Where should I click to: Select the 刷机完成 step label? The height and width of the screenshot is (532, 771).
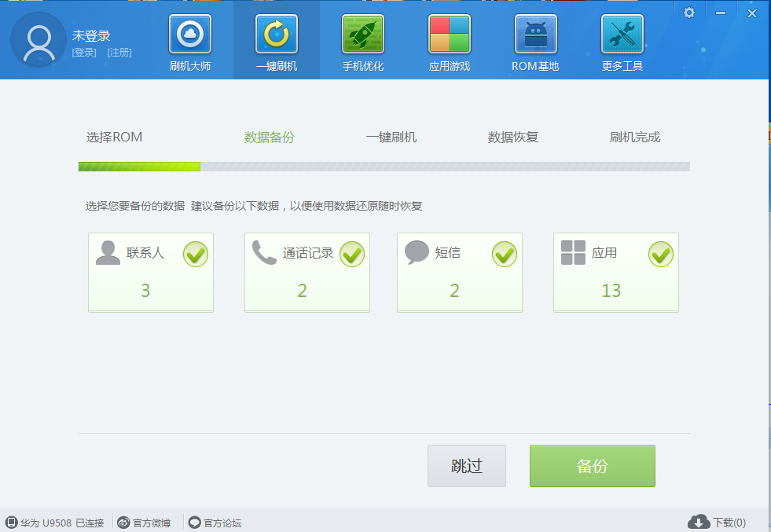[635, 138]
